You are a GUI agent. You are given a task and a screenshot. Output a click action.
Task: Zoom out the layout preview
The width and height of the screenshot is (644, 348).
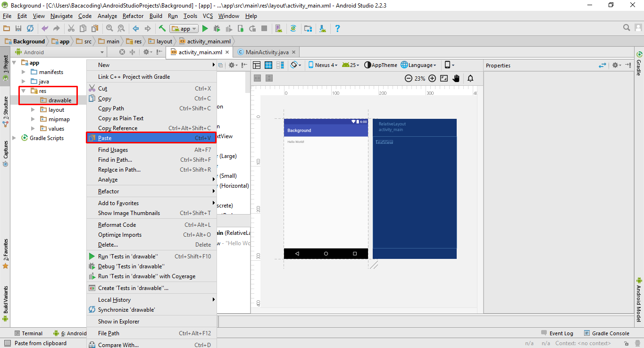[409, 79]
